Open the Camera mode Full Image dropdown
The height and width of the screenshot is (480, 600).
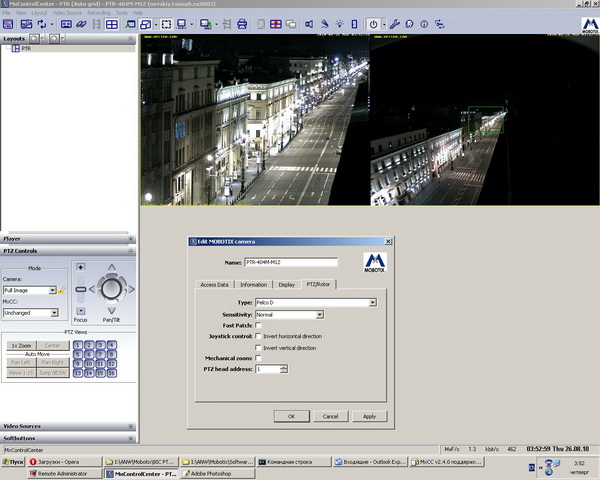click(x=53, y=291)
